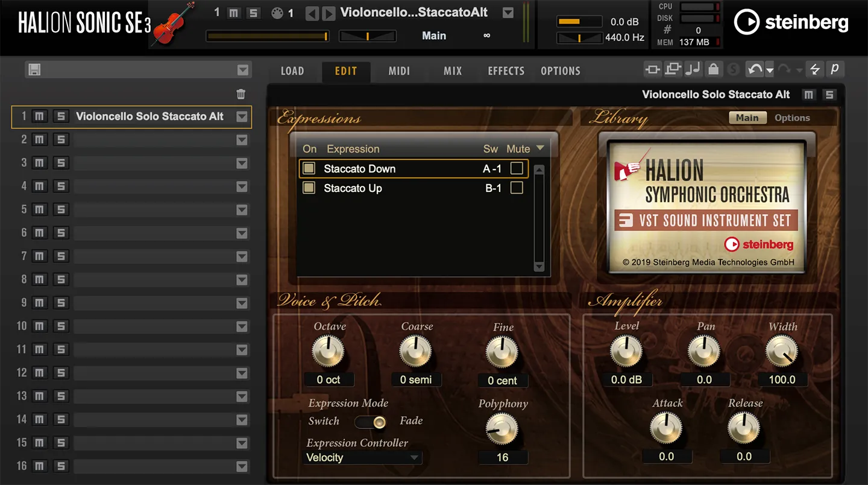Click the S button in edit title bar
The image size is (868, 485).
[829, 95]
